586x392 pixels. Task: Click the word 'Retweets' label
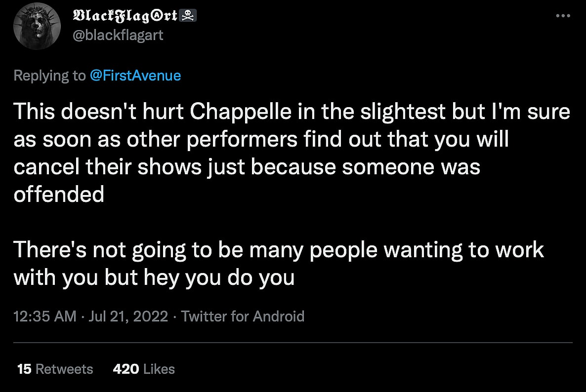click(65, 369)
